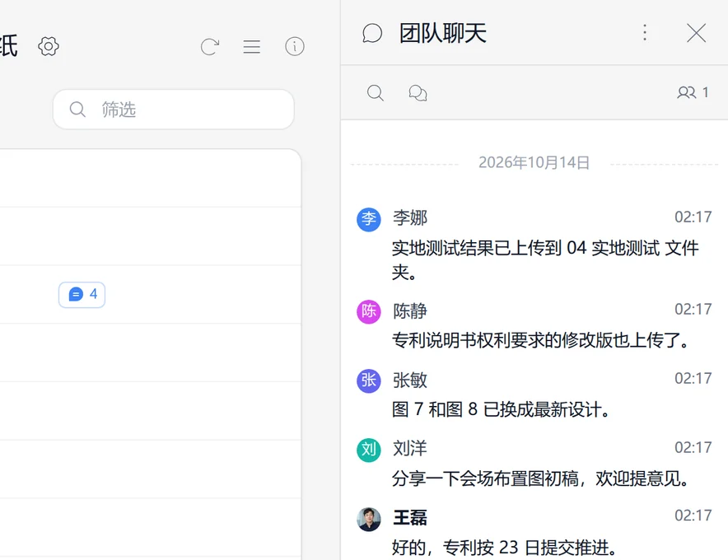Click the 团队聊天 panel title
Viewport: 728px width, 560px height.
(443, 34)
